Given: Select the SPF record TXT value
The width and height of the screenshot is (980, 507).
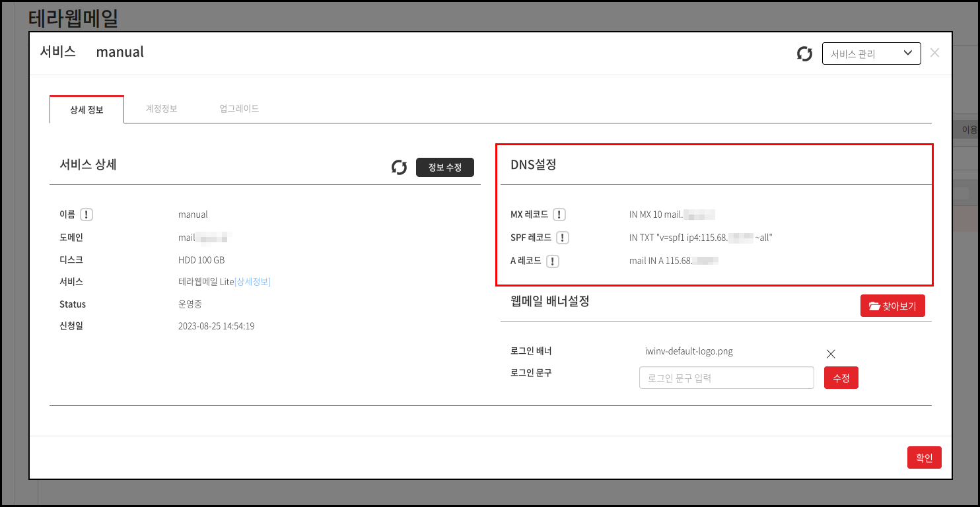Looking at the screenshot, I should click(701, 238).
